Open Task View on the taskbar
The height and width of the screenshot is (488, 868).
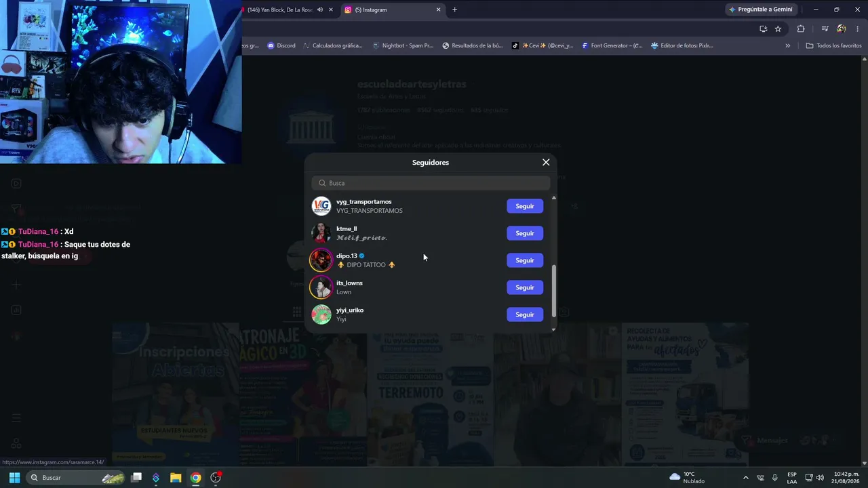coord(136,478)
